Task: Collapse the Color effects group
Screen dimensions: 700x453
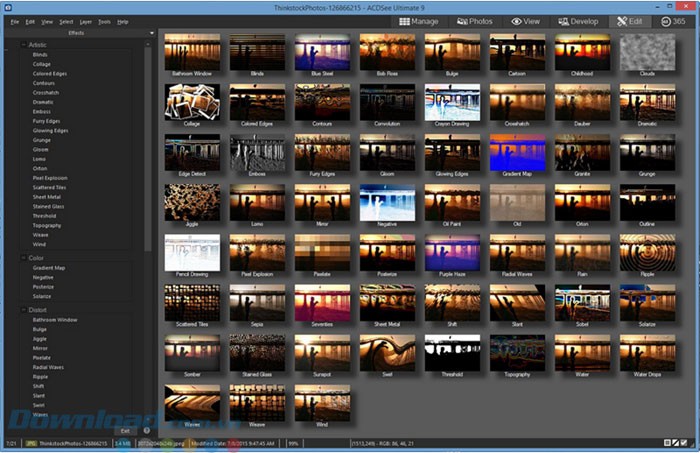Action: click(x=24, y=258)
